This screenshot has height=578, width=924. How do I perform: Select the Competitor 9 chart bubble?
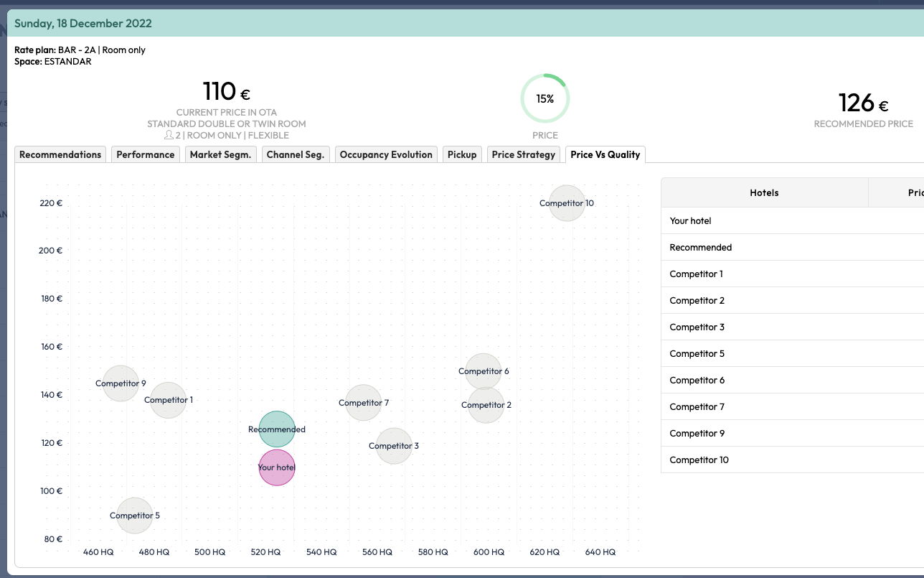pos(121,383)
